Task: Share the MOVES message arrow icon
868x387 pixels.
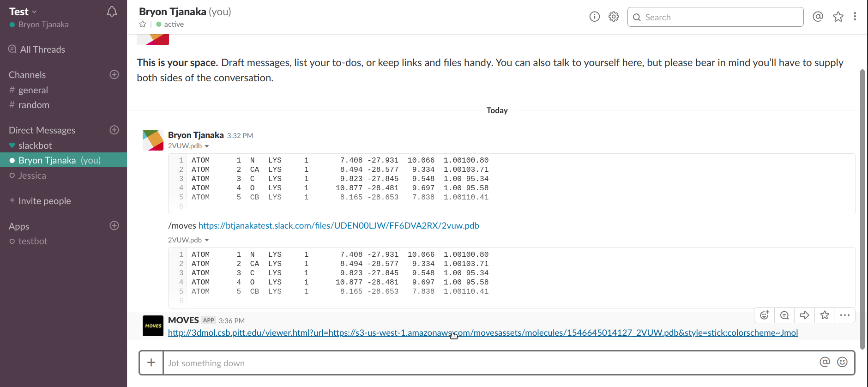Action: pos(804,315)
